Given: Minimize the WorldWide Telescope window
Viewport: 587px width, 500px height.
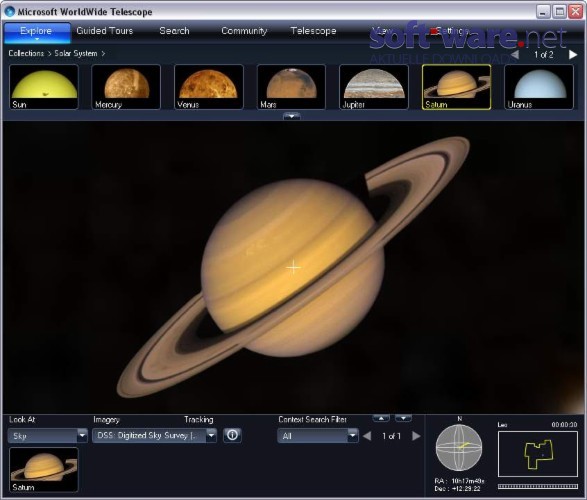Looking at the screenshot, I should [x=543, y=12].
